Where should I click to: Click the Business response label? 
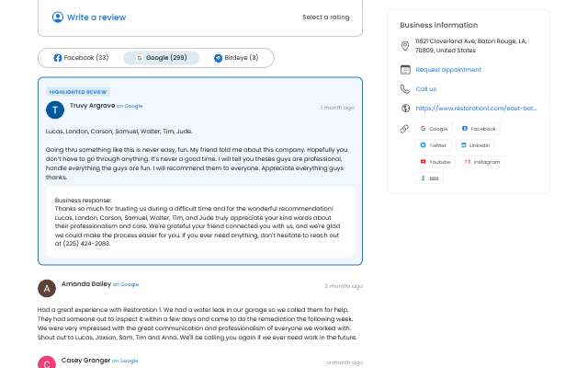point(83,201)
